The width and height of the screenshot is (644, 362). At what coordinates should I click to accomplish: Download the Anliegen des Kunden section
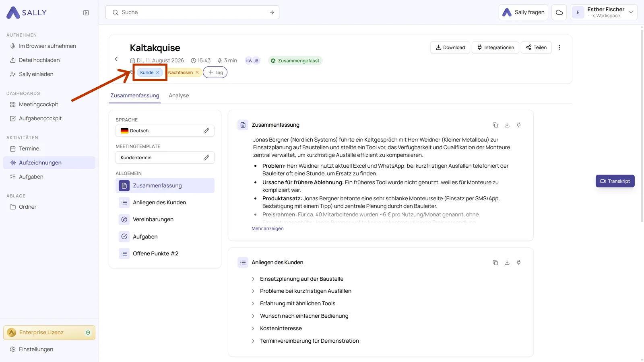507,263
